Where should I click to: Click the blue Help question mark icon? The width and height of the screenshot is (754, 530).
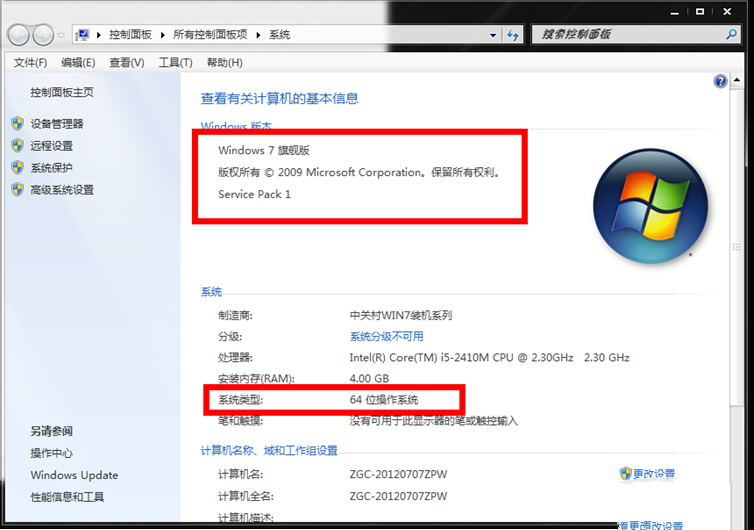point(720,82)
